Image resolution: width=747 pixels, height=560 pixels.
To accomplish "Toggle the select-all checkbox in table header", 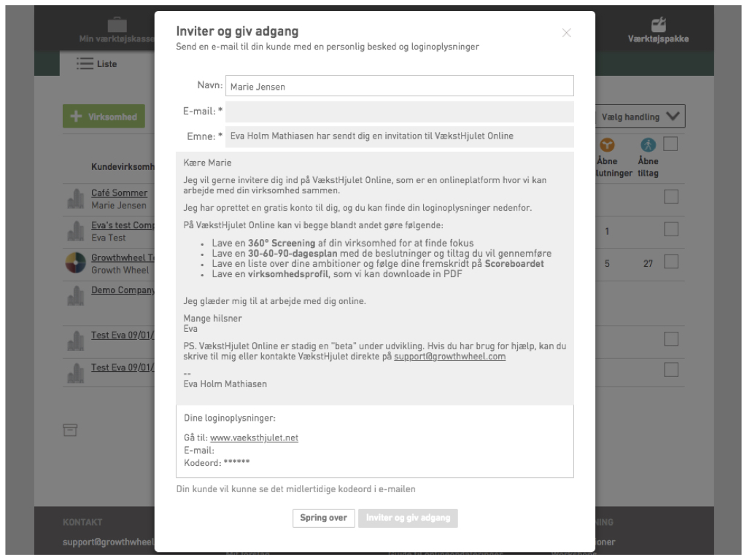I will [670, 144].
